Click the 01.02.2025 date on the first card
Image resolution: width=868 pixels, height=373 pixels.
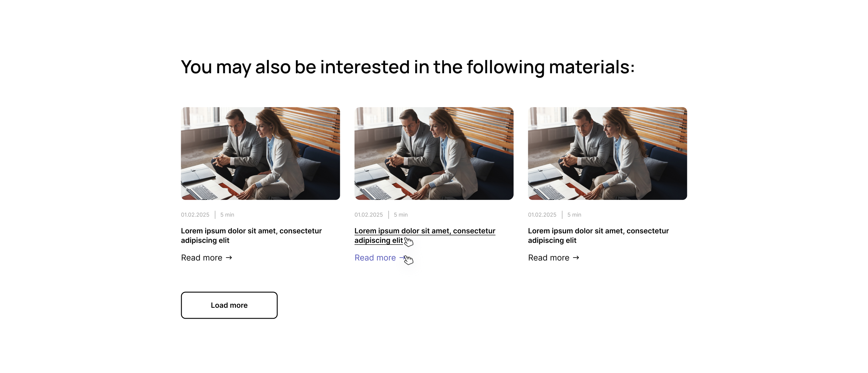click(x=195, y=215)
